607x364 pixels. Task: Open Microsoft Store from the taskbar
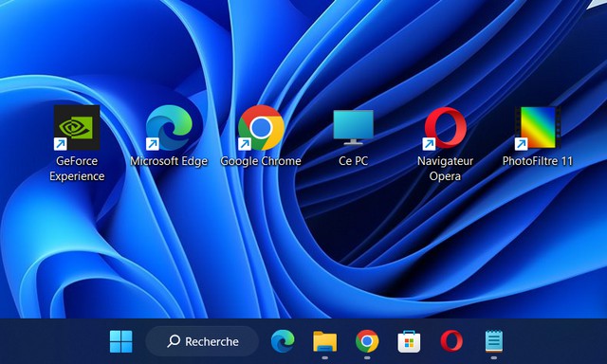[x=409, y=341]
